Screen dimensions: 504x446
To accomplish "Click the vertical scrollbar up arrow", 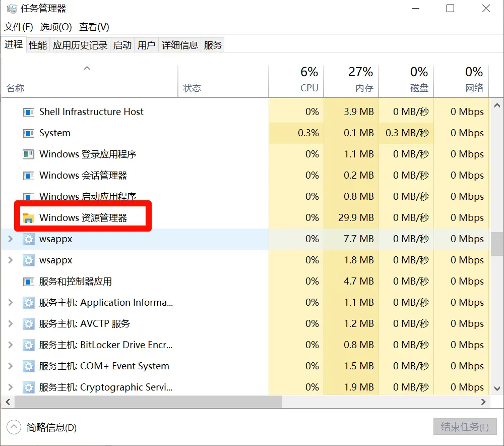I will pos(497,105).
